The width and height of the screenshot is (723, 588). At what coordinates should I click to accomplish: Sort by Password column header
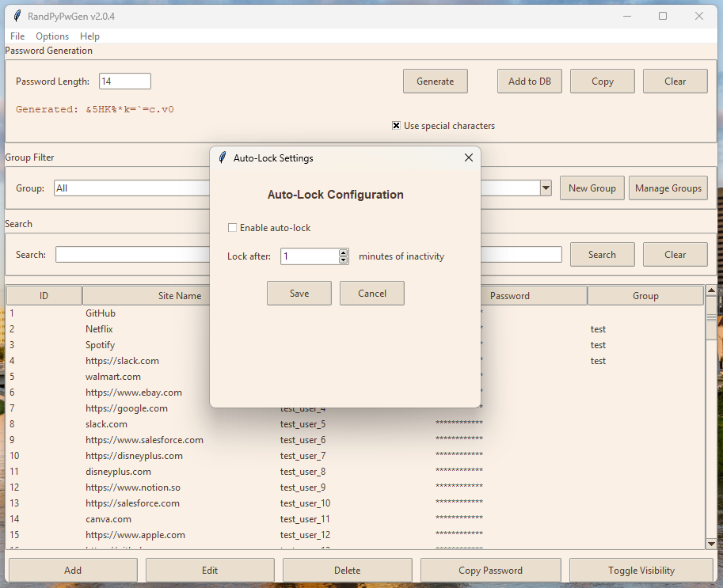[509, 296]
